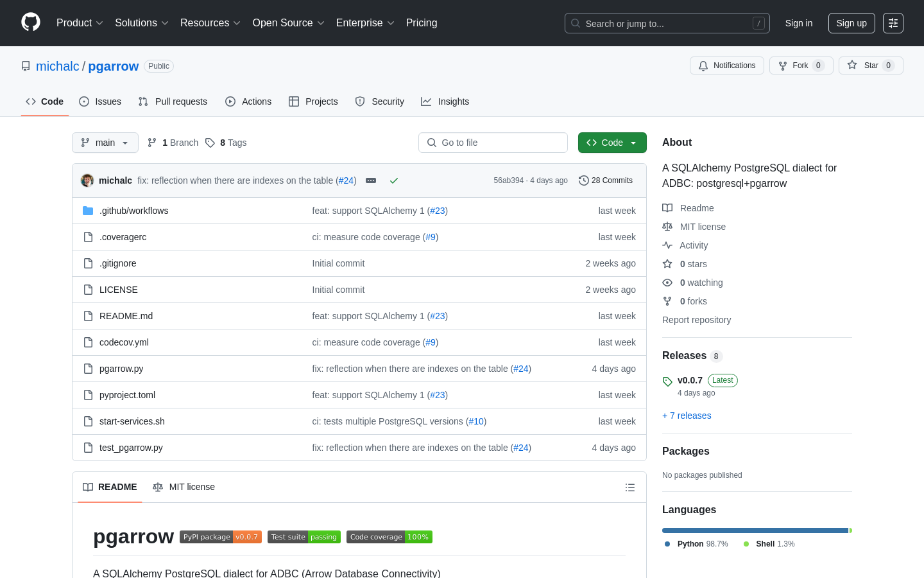Open the .coveragerc file
This screenshot has width=924, height=578.
click(x=123, y=237)
